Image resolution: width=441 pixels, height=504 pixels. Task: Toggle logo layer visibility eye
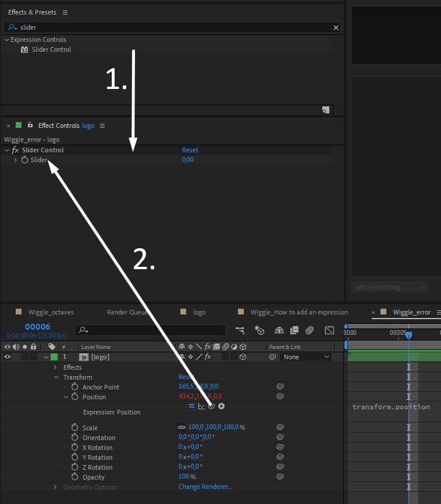7,357
